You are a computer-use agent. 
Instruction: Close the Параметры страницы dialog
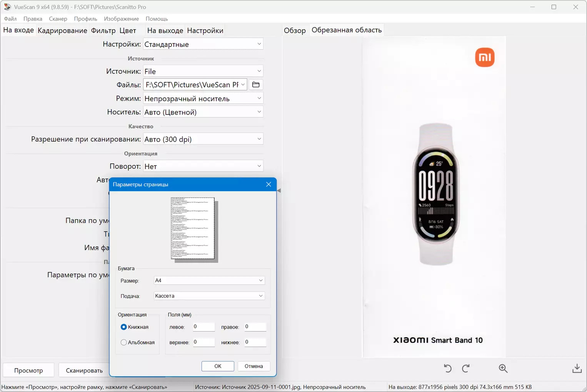point(268,184)
